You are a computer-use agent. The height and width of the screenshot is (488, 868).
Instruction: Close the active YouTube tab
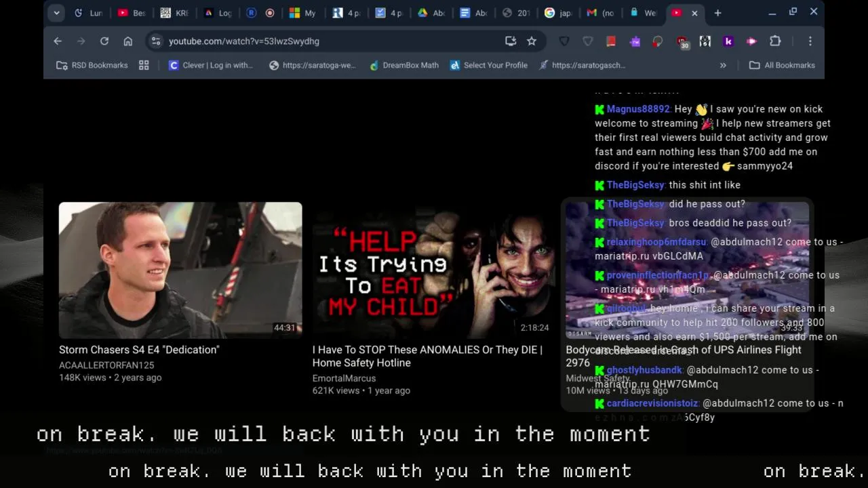coord(694,13)
